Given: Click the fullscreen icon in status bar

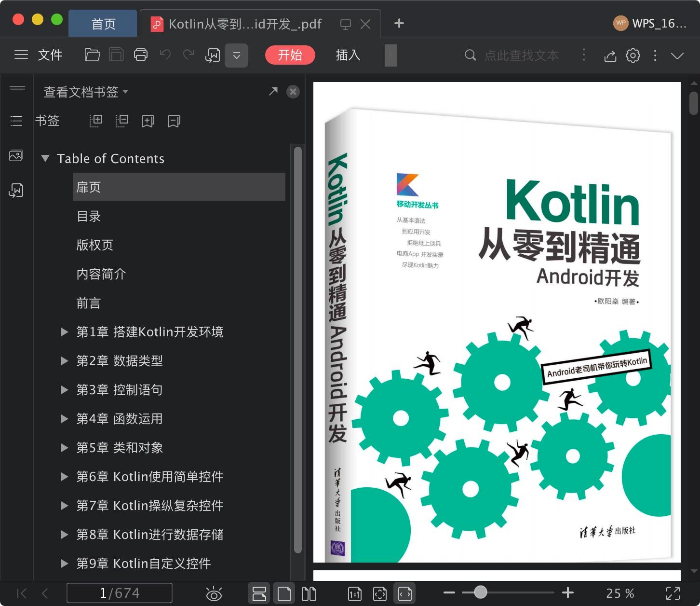Looking at the screenshot, I should click(673, 593).
